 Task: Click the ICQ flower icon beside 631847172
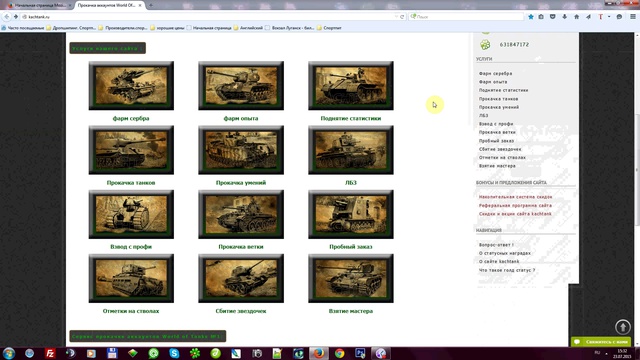click(x=485, y=44)
